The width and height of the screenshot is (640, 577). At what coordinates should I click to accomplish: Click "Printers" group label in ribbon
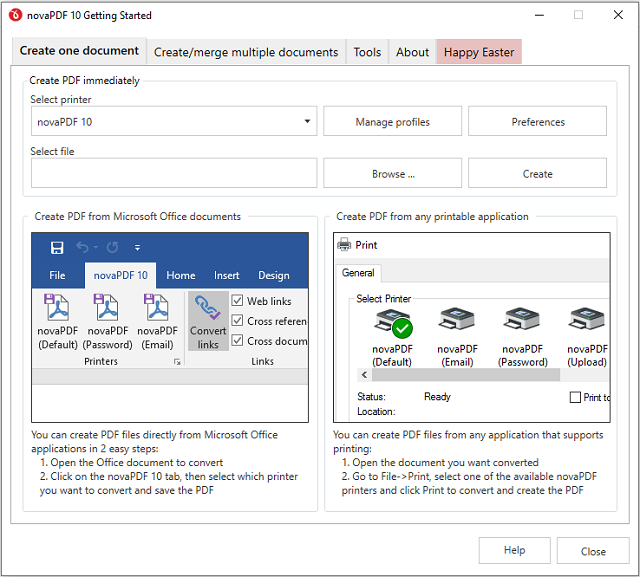pyautogui.click(x=101, y=361)
